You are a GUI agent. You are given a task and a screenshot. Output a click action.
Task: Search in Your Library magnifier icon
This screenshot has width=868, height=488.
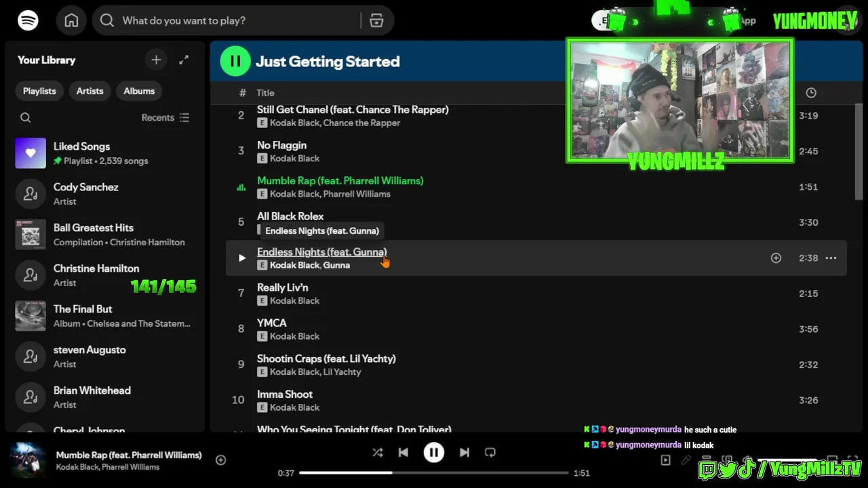25,118
